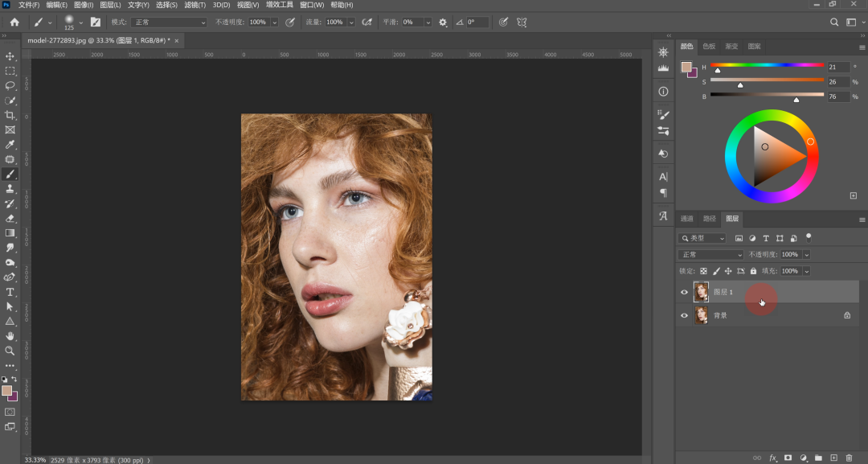
Task: Open the brush settings panel toggle
Action: [96, 23]
